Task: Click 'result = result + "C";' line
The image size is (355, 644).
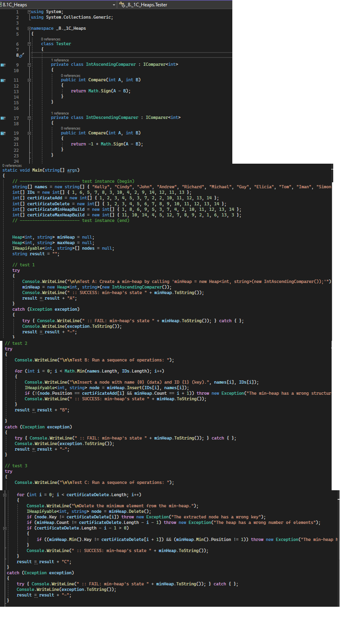Action: [x=44, y=562]
